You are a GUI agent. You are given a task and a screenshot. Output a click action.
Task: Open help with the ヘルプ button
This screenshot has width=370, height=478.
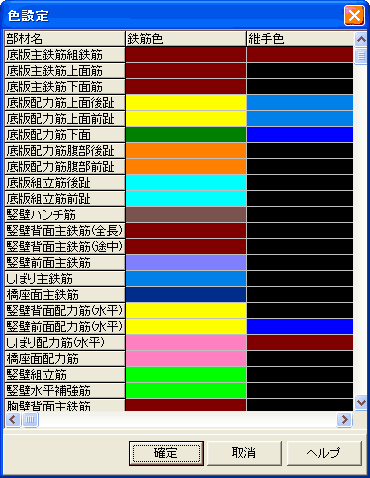(324, 453)
